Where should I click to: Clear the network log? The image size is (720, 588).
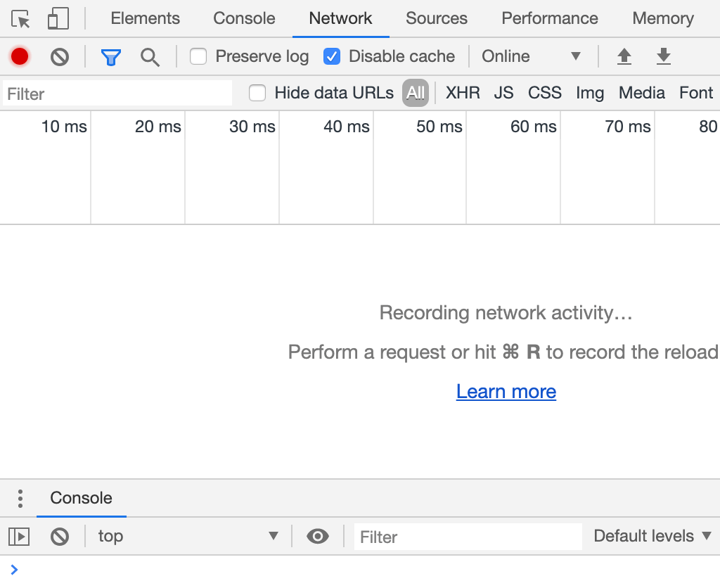tap(60, 56)
